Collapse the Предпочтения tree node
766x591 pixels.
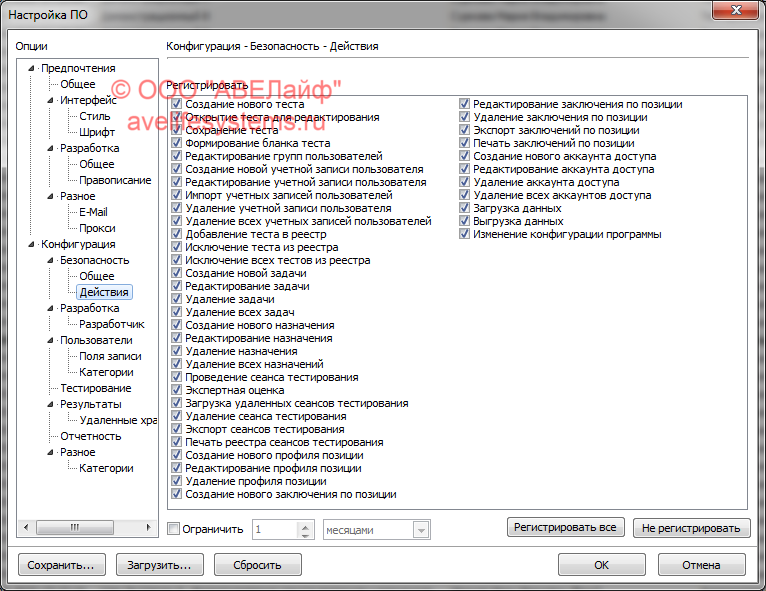32,68
